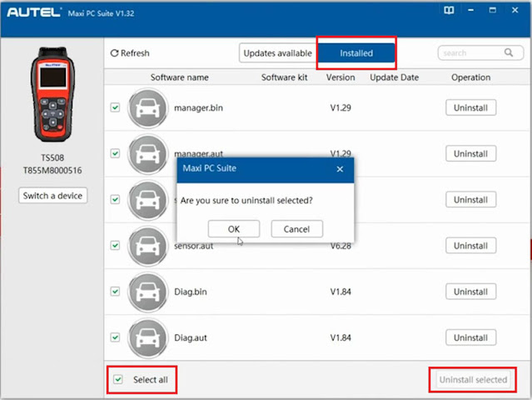Click the Diag.bin car icon
Image resolution: width=532 pixels, height=400 pixels.
[147, 292]
